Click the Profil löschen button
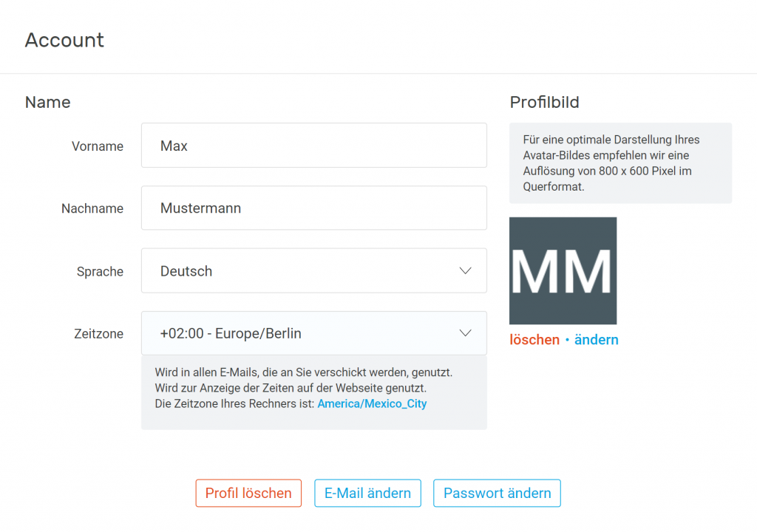 pyautogui.click(x=248, y=493)
